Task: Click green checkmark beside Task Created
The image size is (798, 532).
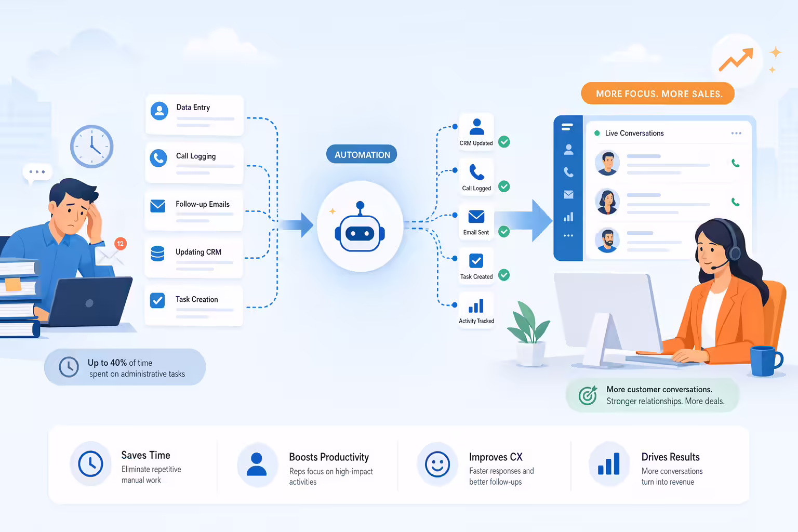Action: point(504,275)
